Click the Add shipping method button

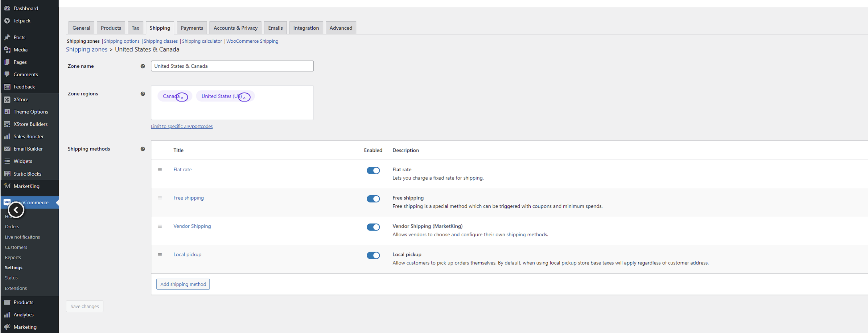[183, 284]
